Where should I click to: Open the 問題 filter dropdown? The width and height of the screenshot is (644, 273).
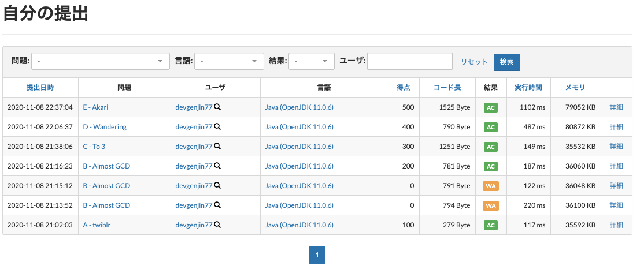pyautogui.click(x=101, y=61)
